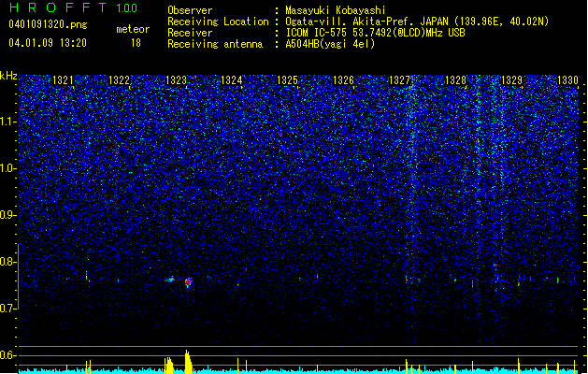Image resolution: width=588 pixels, height=374 pixels.
Task: Click the 1321 time marker
Action: [x=63, y=80]
